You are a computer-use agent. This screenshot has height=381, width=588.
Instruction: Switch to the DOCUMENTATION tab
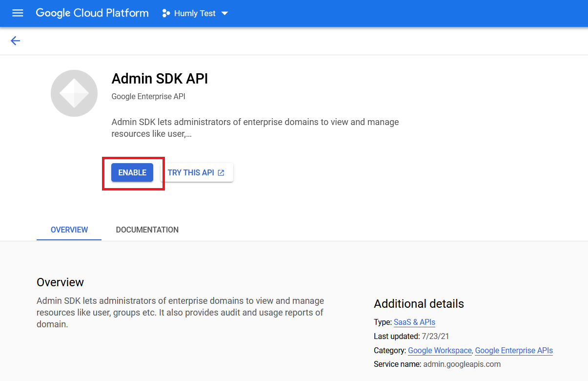[x=147, y=230]
